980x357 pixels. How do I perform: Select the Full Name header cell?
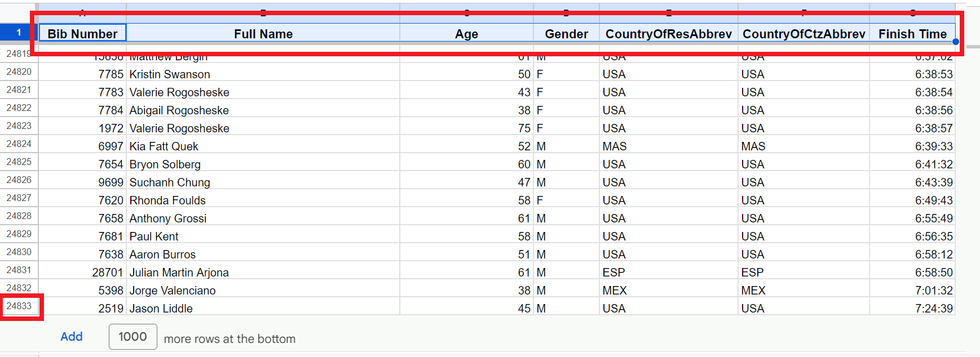(x=263, y=34)
